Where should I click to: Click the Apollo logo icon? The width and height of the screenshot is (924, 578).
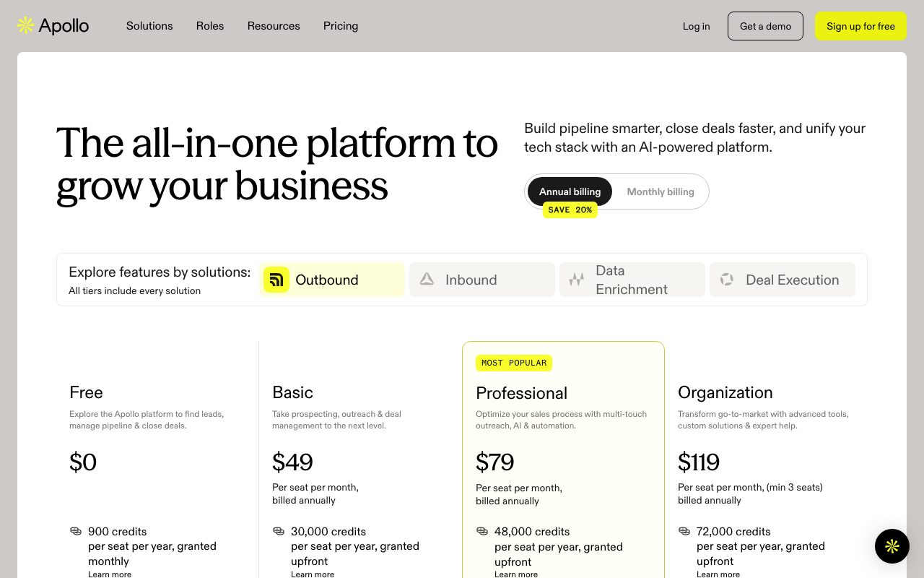tap(26, 26)
